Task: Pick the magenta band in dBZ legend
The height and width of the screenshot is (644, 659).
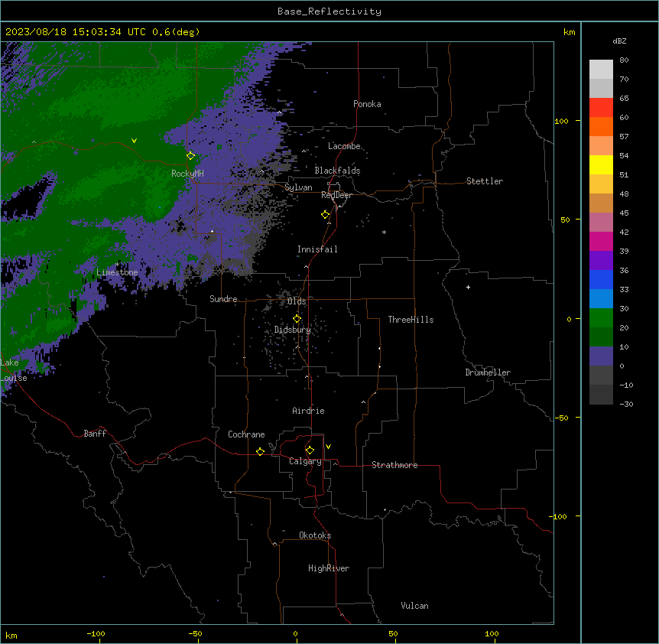Action: point(601,241)
